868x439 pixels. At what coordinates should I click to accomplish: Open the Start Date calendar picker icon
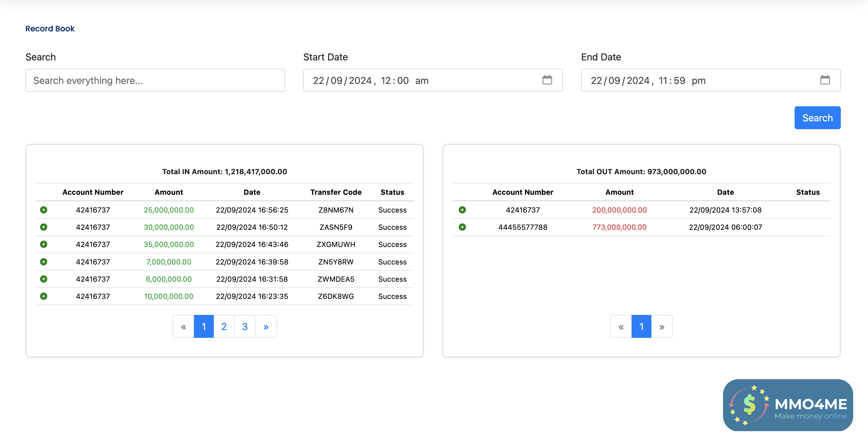coord(547,80)
